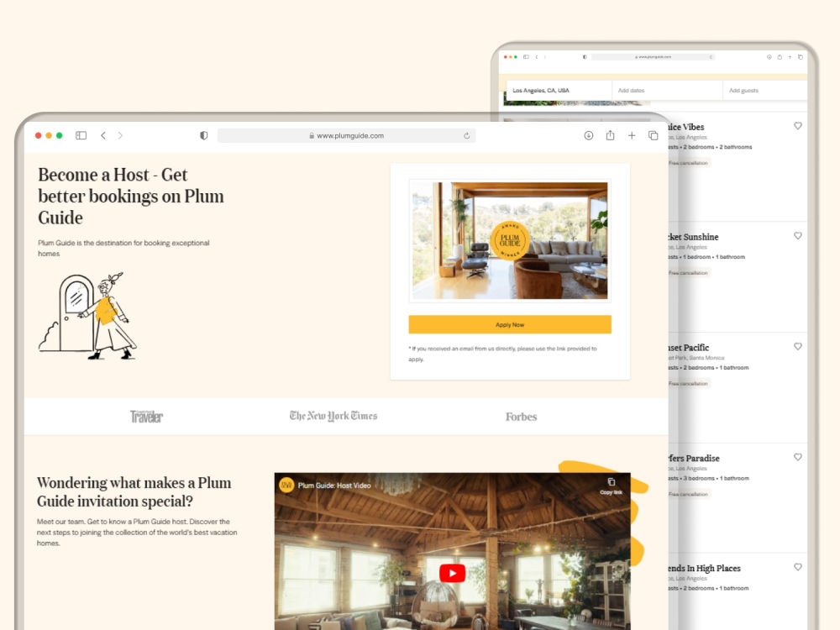Click the share icon in the back window
The width and height of the screenshot is (840, 630).
coord(780,57)
